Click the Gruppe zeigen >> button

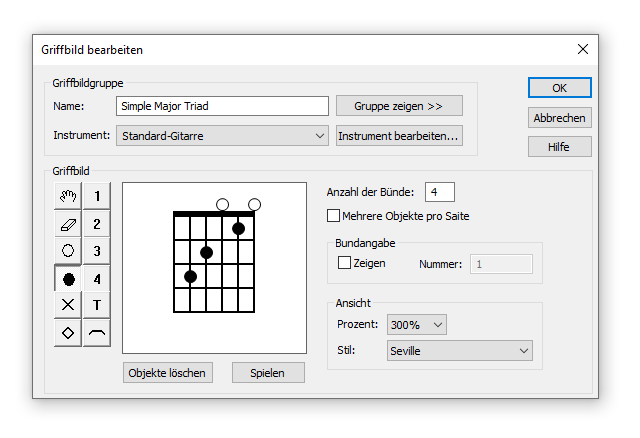tap(399, 106)
